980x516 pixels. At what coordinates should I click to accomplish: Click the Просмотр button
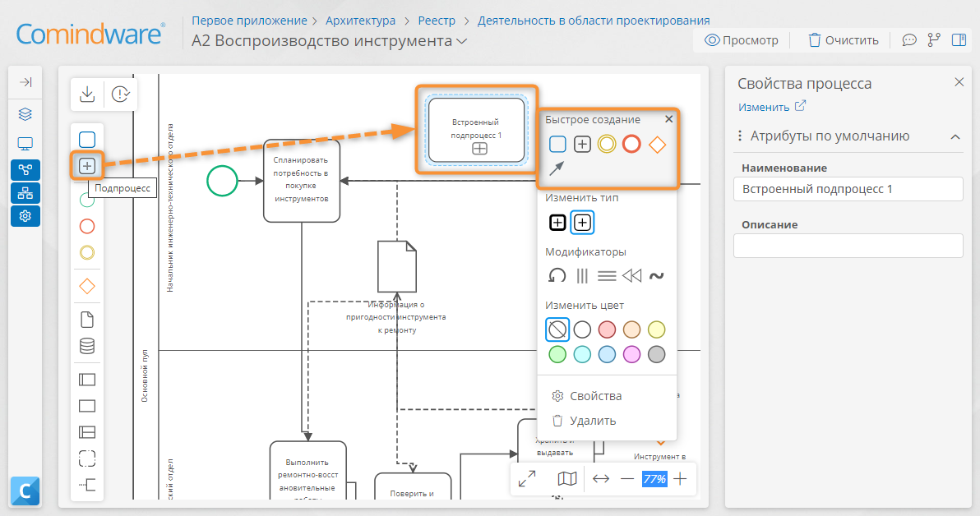pyautogui.click(x=742, y=40)
